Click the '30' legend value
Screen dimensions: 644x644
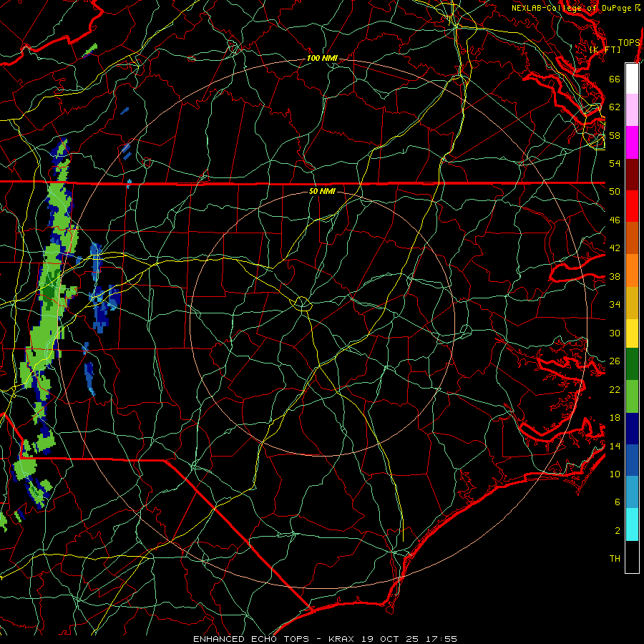pyautogui.click(x=615, y=333)
